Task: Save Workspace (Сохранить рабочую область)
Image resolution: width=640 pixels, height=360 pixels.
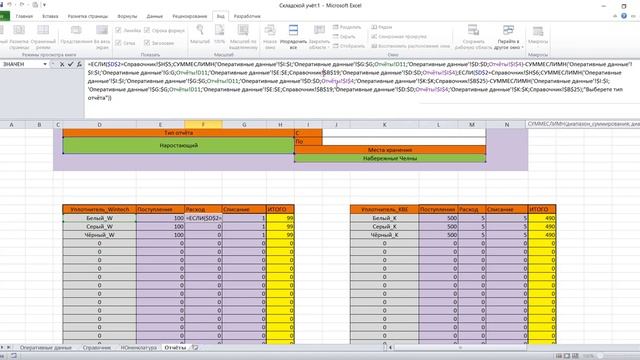Action: point(473,36)
